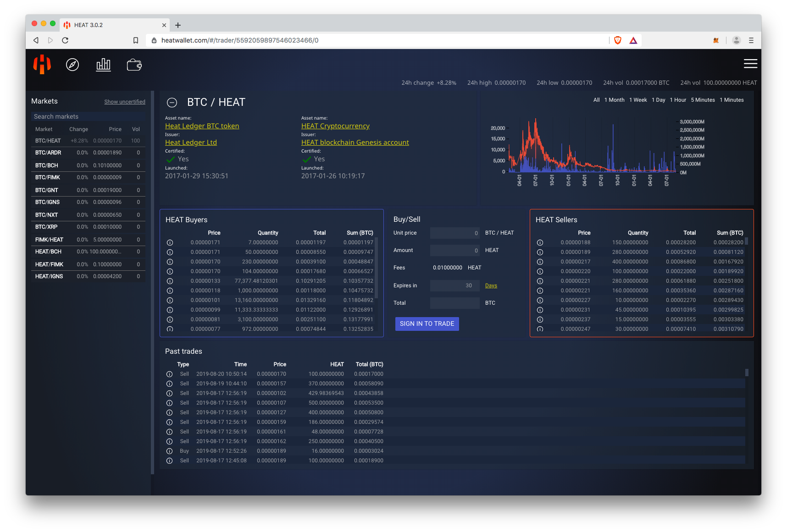Select the HEAT/IGNS market row
This screenshot has height=532, width=787.
point(88,276)
